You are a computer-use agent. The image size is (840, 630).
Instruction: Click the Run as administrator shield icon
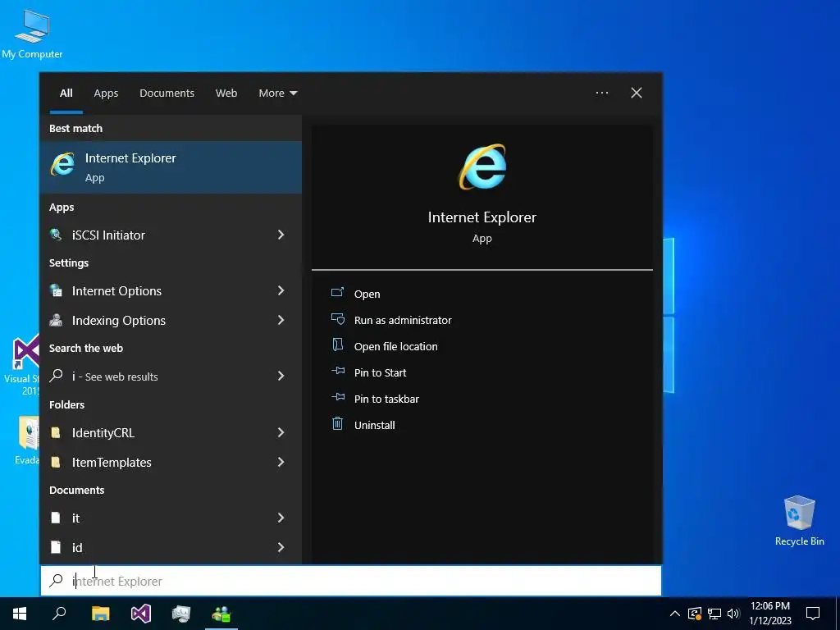(x=337, y=319)
